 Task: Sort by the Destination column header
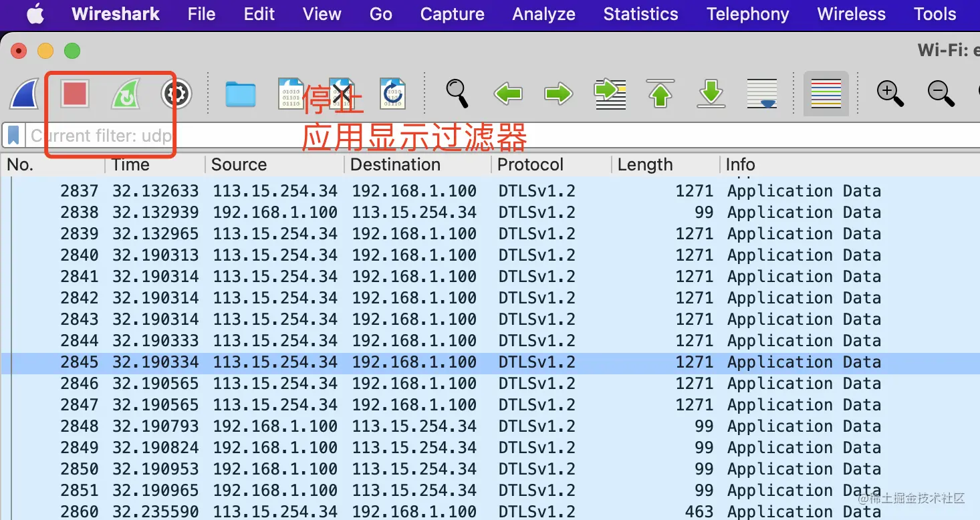pos(417,164)
